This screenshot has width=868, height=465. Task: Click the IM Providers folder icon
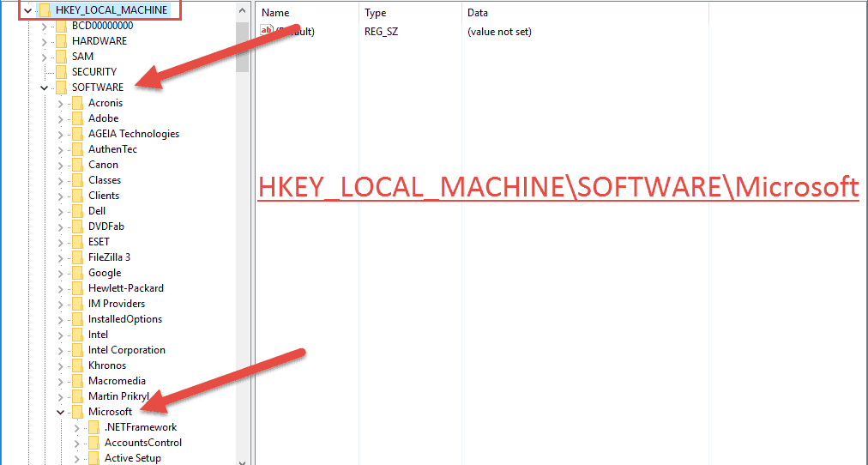(77, 304)
